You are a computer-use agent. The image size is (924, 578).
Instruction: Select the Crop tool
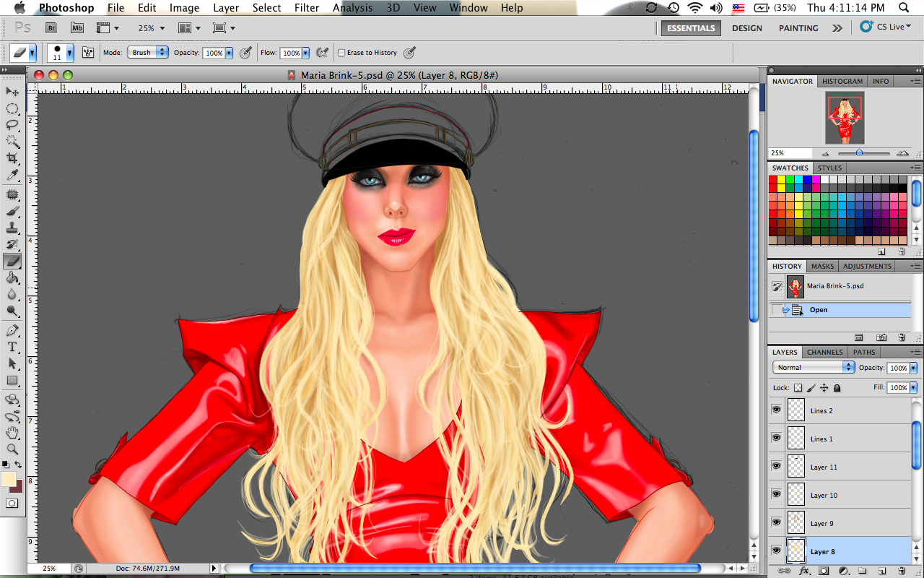pyautogui.click(x=12, y=158)
